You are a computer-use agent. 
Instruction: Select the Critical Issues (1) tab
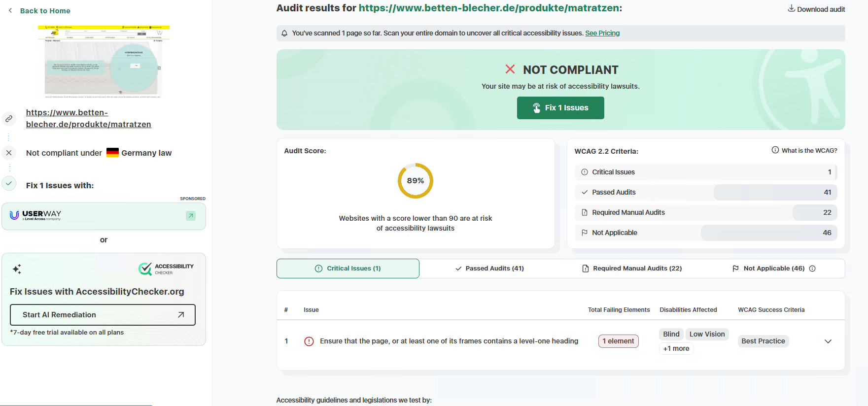tap(348, 269)
